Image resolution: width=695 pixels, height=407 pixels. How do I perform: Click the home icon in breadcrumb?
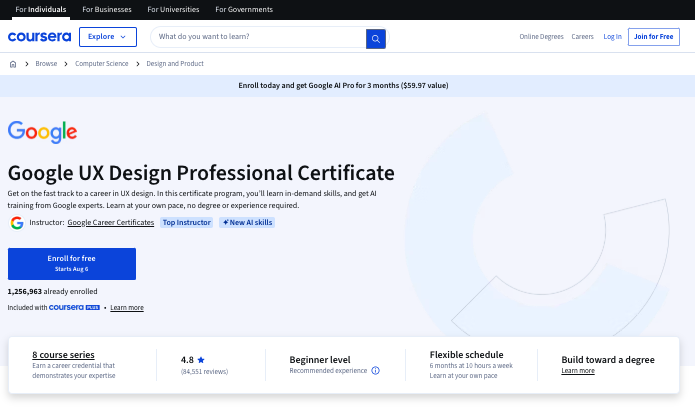click(x=13, y=64)
